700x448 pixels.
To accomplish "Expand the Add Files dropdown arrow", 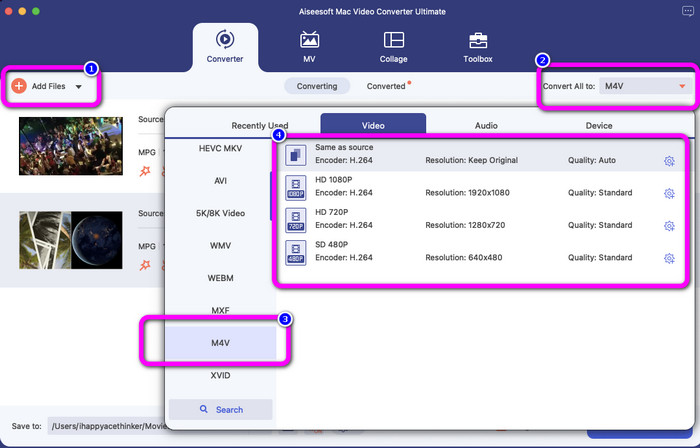I will [79, 87].
